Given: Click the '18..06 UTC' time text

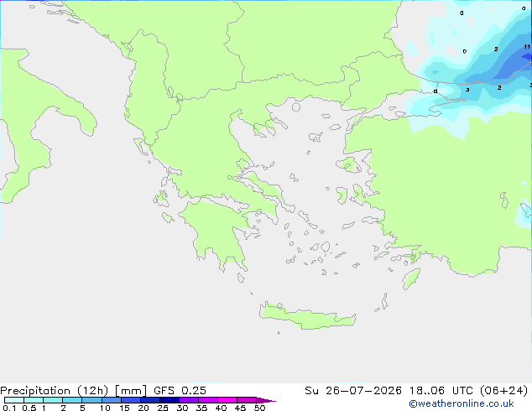Looking at the screenshot, I should point(441,391).
